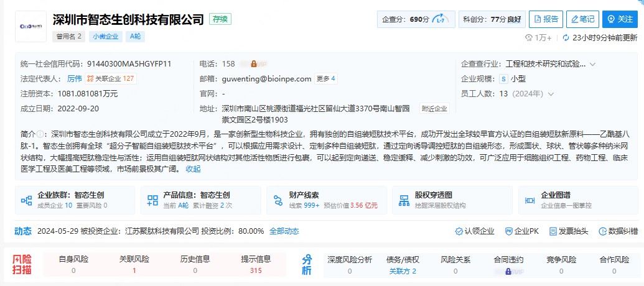Click credit code 91440300MA5HGYFP11
The image size is (644, 286).
point(129,64)
